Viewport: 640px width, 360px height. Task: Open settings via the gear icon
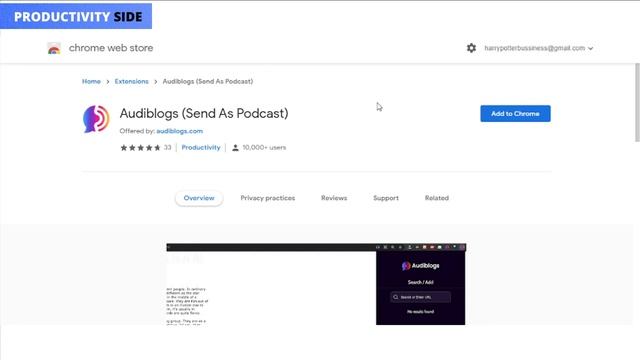point(471,48)
